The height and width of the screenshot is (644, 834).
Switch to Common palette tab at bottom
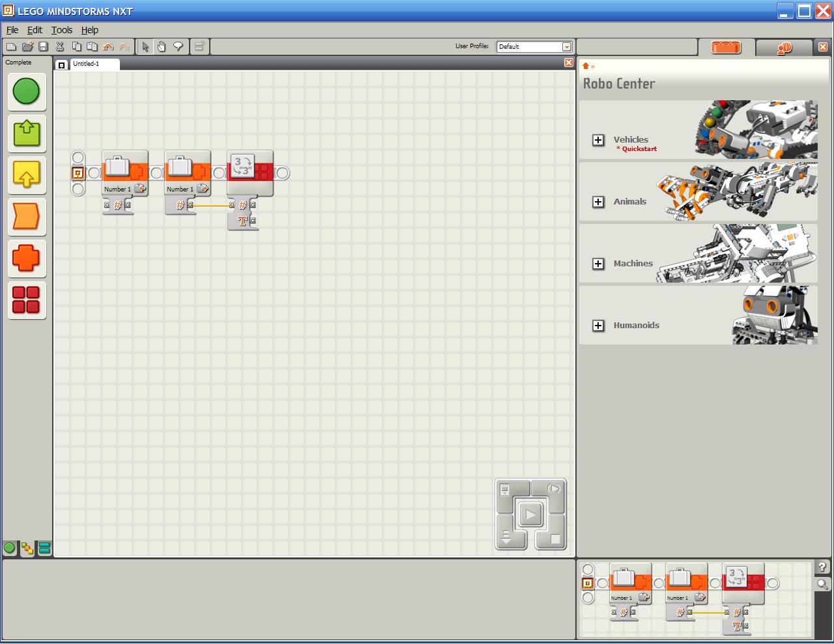pos(10,548)
